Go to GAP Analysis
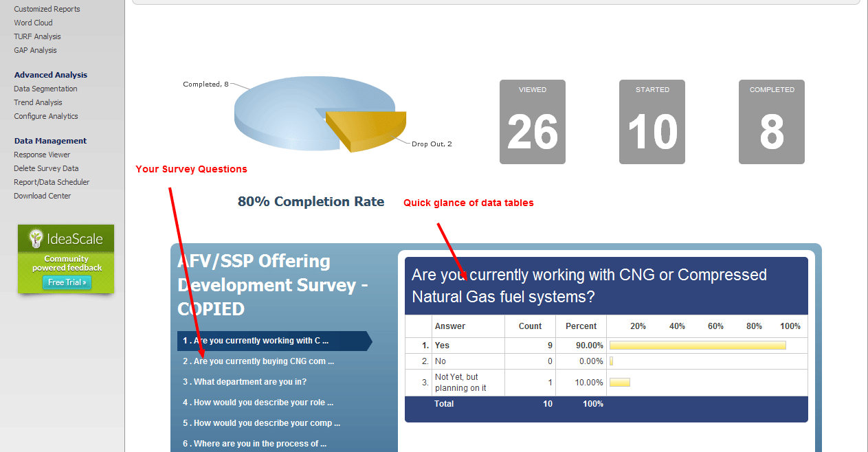Viewport: 868px width, 452px height. pos(35,50)
